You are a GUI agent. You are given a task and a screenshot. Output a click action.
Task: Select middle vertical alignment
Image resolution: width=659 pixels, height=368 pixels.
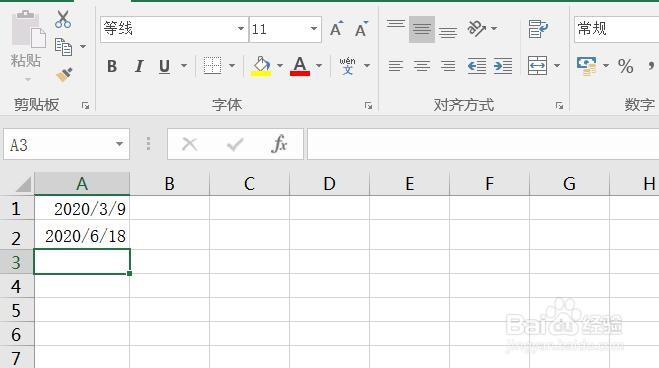[422, 29]
